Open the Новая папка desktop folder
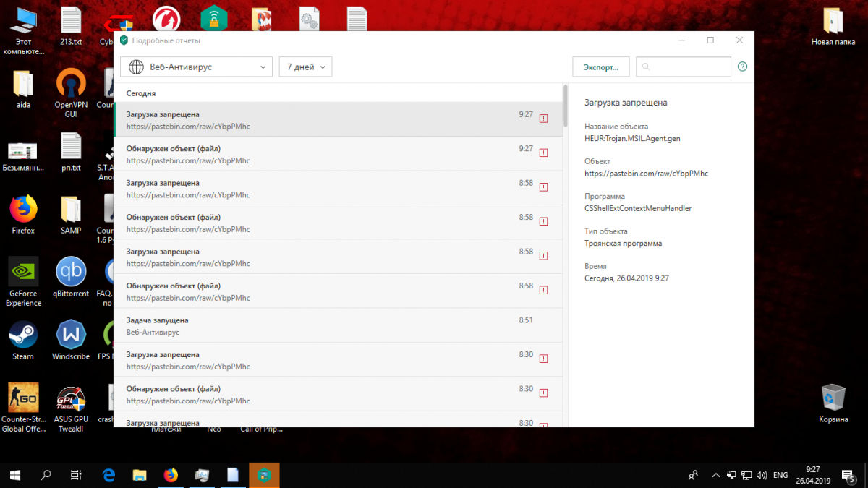 click(833, 26)
